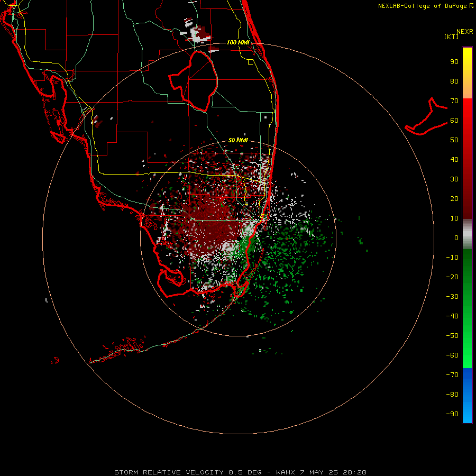476x476 pixels.
Task: Click the NEXR label above the color scale
Action: [465, 32]
